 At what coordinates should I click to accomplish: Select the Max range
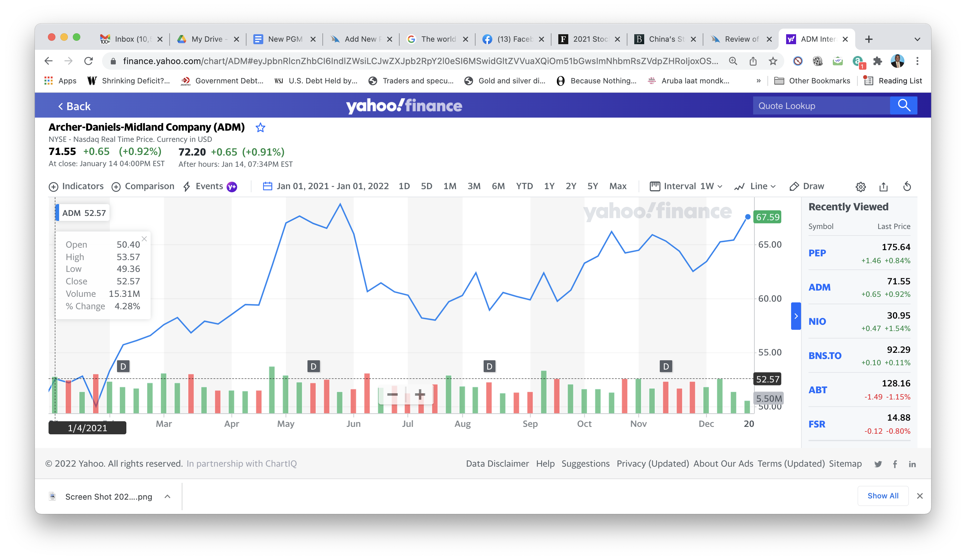(617, 186)
